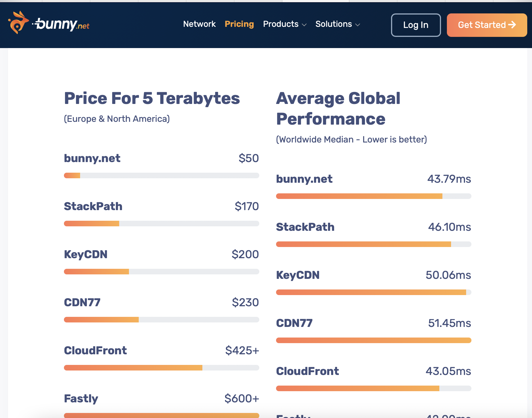532x418 pixels.
Task: Click the arrow icon in Get Started
Action: 512,25
